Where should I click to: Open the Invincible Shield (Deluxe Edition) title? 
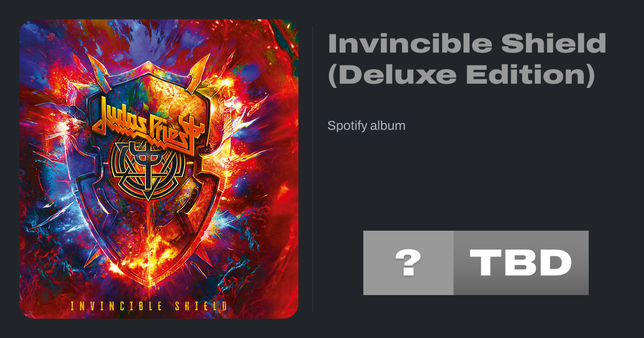click(467, 59)
